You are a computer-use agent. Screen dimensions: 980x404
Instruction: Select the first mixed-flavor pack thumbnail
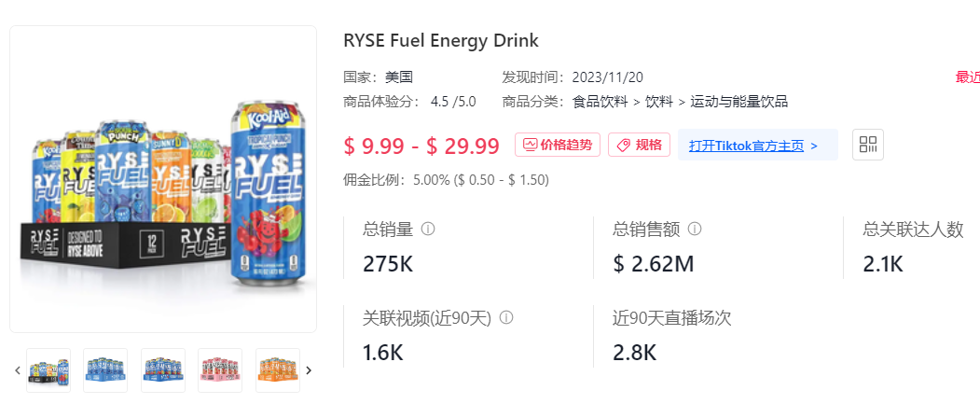[x=48, y=370]
